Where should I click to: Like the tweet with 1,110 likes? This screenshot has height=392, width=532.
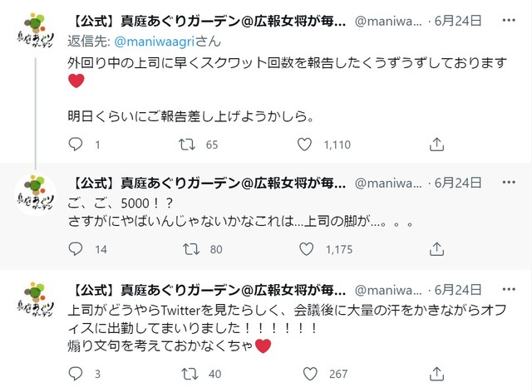305,145
